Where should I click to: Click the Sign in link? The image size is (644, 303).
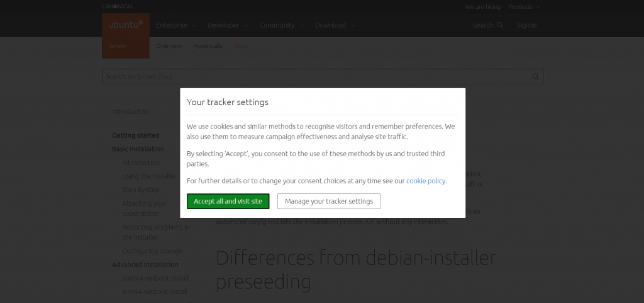(x=526, y=25)
